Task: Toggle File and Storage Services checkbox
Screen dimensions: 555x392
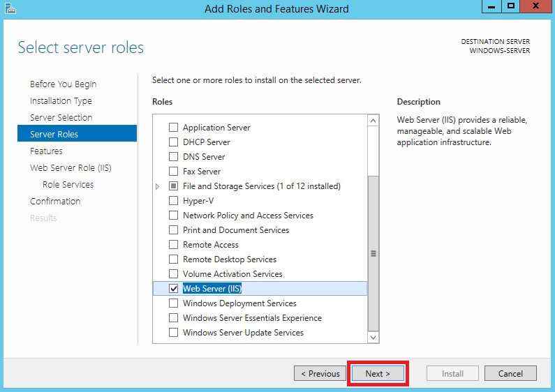Action: pos(173,186)
